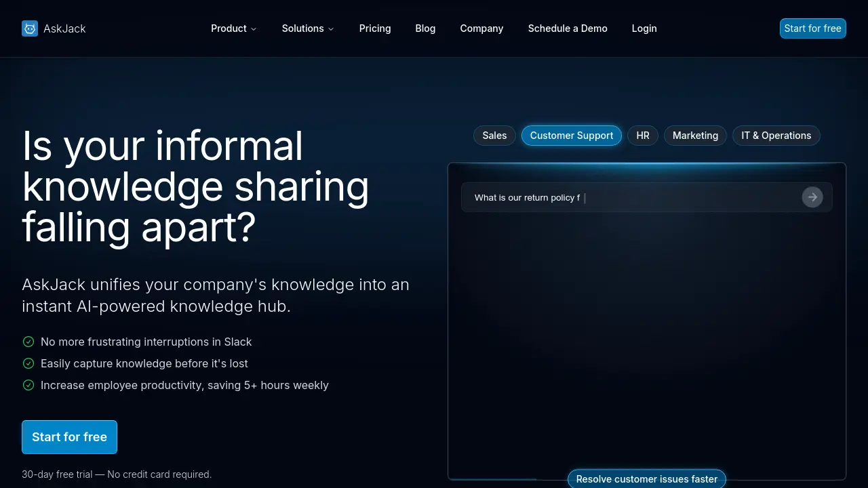This screenshot has width=868, height=488.
Task: Go to the Blog section
Action: click(x=425, y=28)
